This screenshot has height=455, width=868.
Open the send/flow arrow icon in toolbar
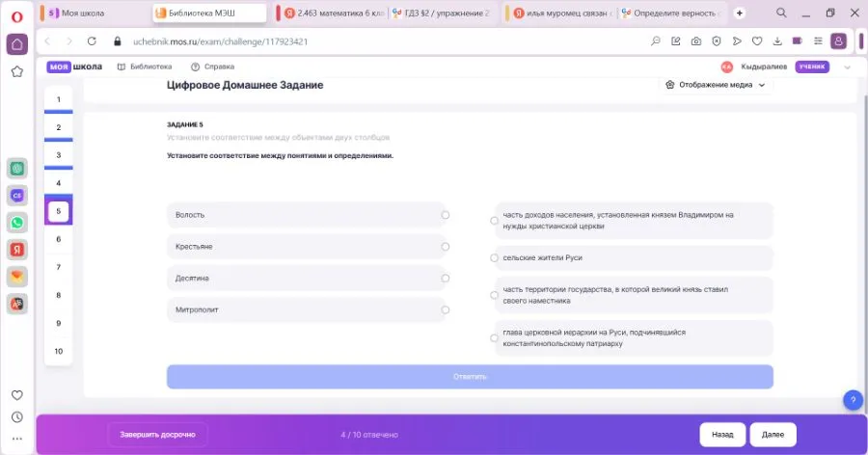737,40
